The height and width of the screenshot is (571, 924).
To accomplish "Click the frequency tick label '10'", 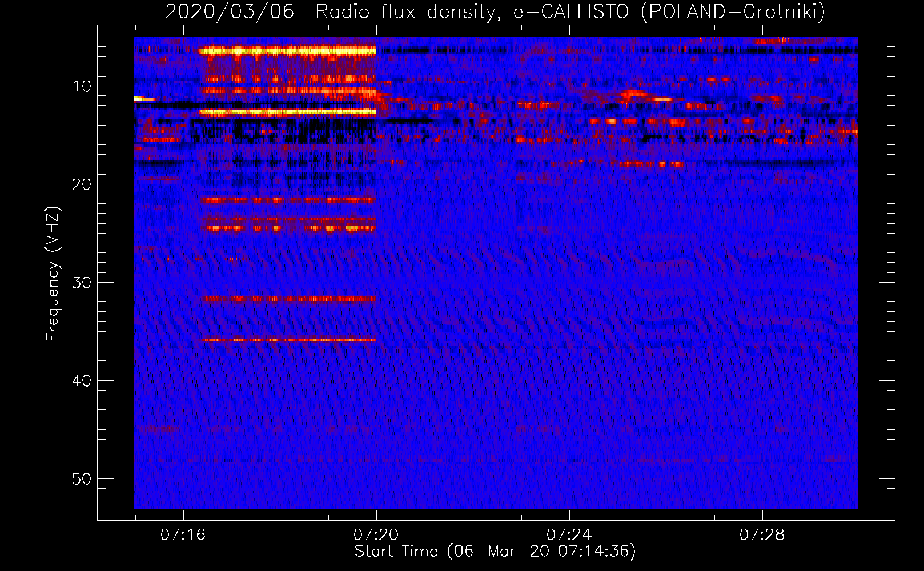I will coord(82,86).
